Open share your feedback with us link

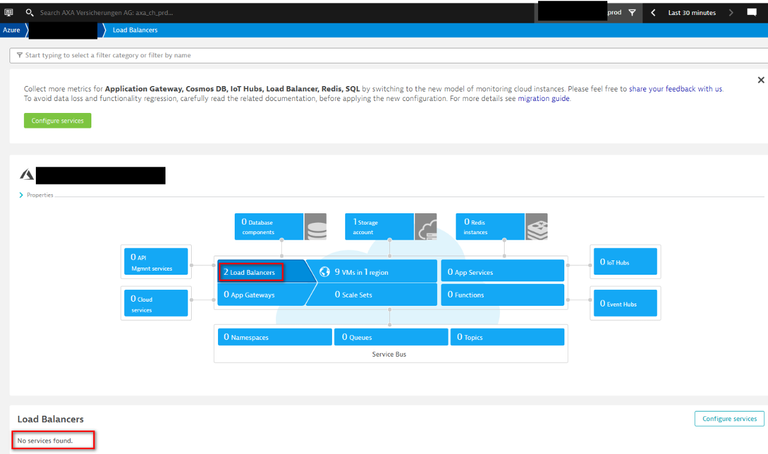pos(676,88)
